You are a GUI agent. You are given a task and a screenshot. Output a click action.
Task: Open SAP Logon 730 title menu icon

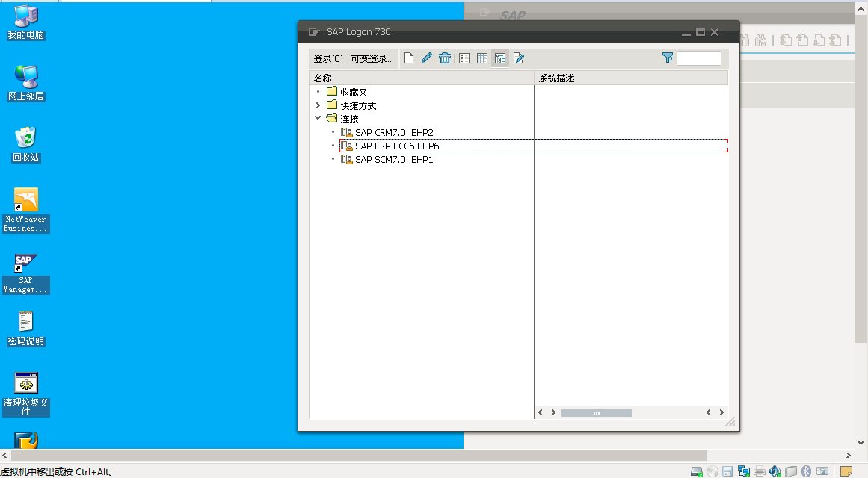(x=314, y=32)
